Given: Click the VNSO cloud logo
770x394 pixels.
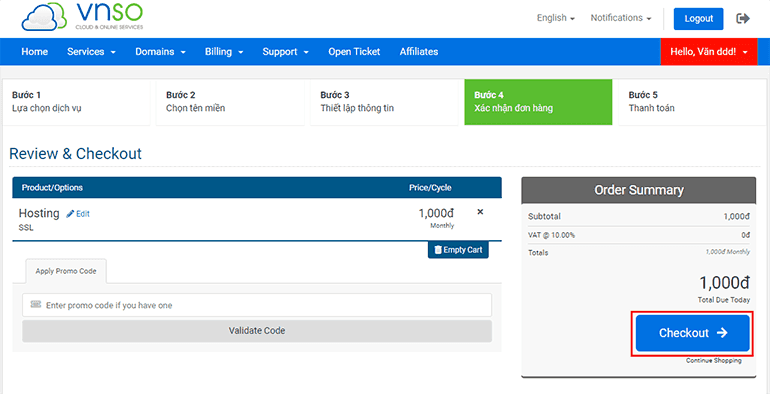Looking at the screenshot, I should click(x=82, y=18).
